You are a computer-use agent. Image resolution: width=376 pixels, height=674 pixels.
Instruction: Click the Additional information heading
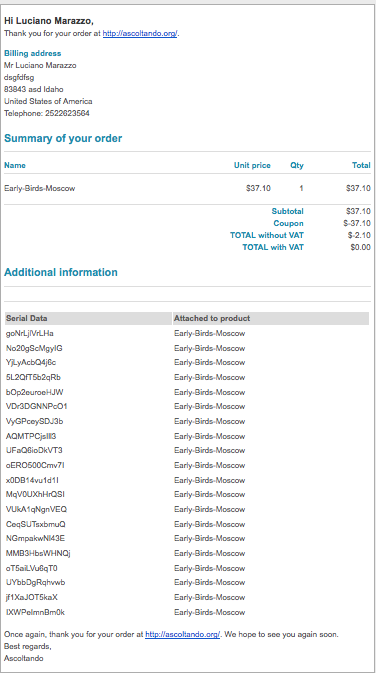pos(61,273)
